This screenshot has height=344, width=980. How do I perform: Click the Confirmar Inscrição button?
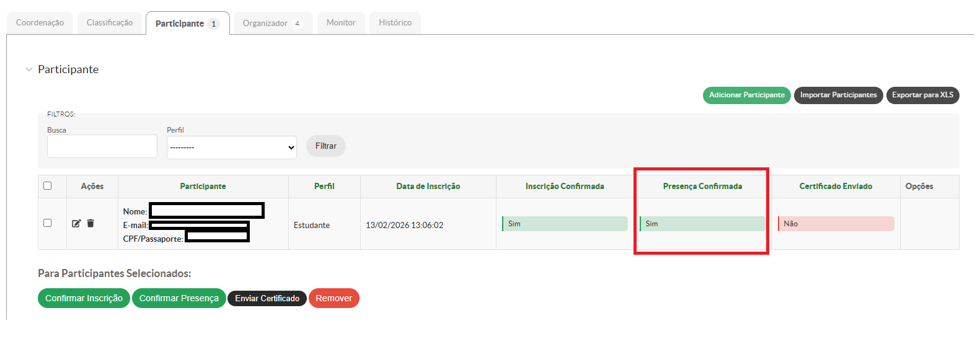coord(84,298)
